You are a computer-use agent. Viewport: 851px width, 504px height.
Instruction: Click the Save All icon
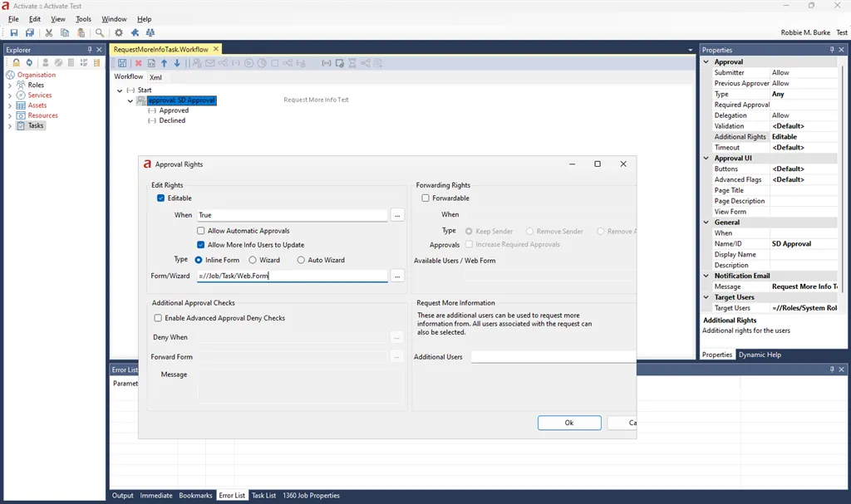click(30, 32)
